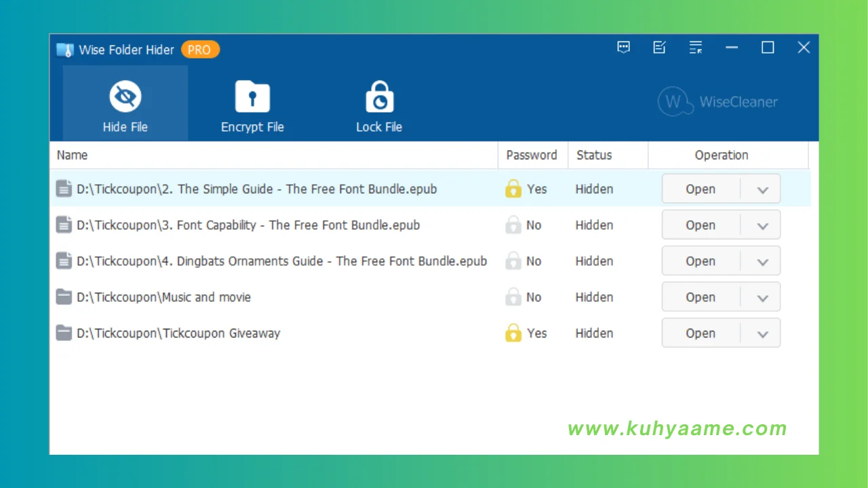The image size is (868, 488).
Task: Expand operation dropdown for Music and movie
Action: click(x=762, y=298)
